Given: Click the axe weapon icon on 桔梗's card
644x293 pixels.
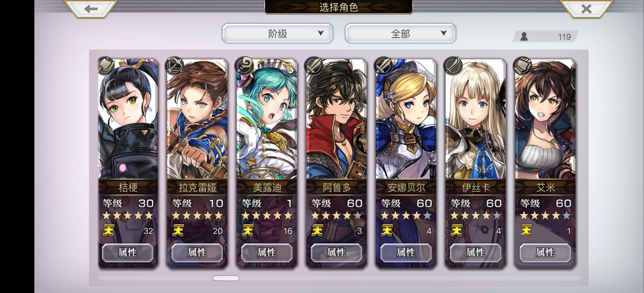Looking at the screenshot, I should [106, 65].
